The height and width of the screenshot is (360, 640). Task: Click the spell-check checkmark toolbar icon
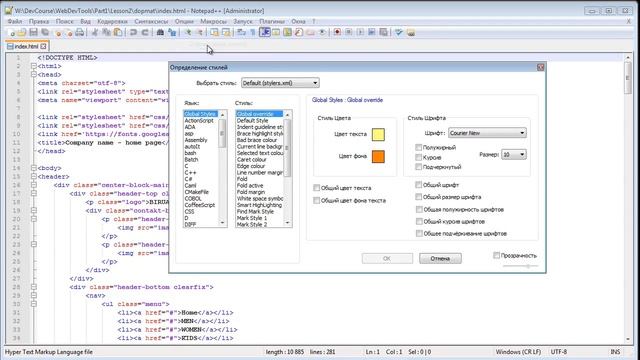pyautogui.click(x=399, y=33)
